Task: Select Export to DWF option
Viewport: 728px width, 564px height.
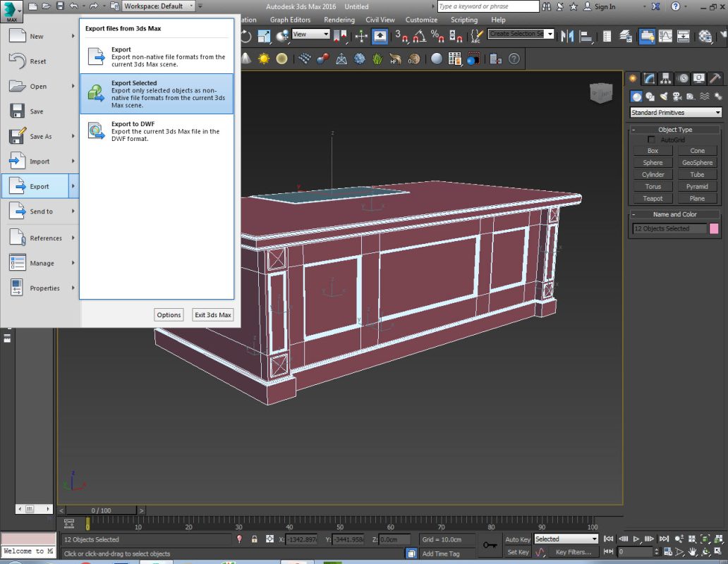Action: click(157, 131)
